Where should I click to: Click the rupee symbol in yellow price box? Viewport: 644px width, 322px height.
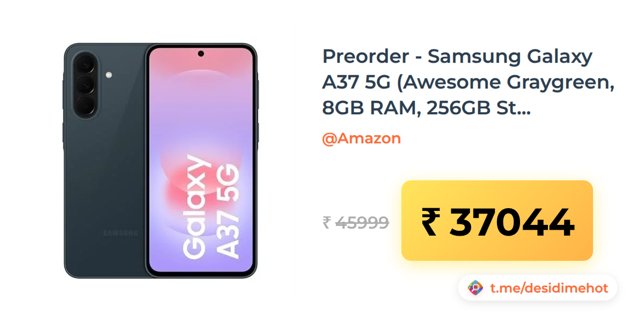(x=430, y=222)
